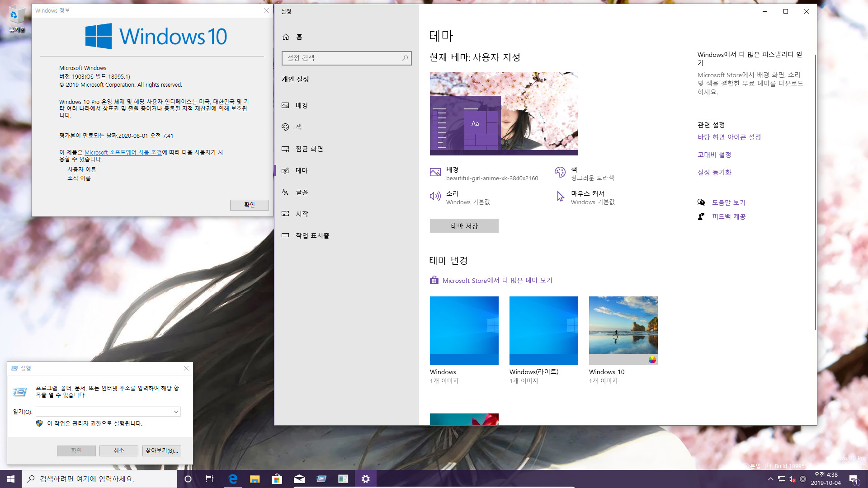Open Microsoft Store from taskbar
Image resolution: width=868 pixels, height=488 pixels.
[277, 479]
